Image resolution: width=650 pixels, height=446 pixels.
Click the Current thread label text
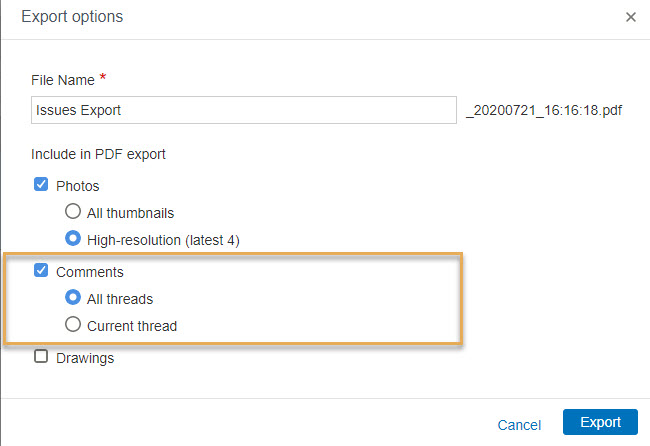click(x=134, y=326)
